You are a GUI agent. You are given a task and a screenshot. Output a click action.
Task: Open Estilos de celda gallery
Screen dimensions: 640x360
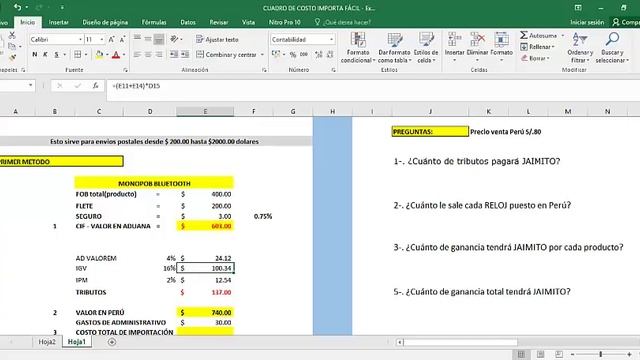[x=426, y=48]
